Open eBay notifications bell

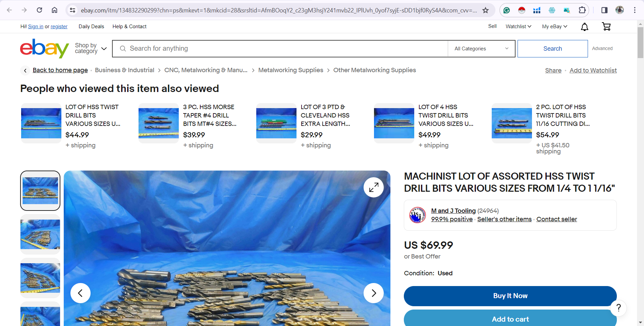pyautogui.click(x=585, y=27)
